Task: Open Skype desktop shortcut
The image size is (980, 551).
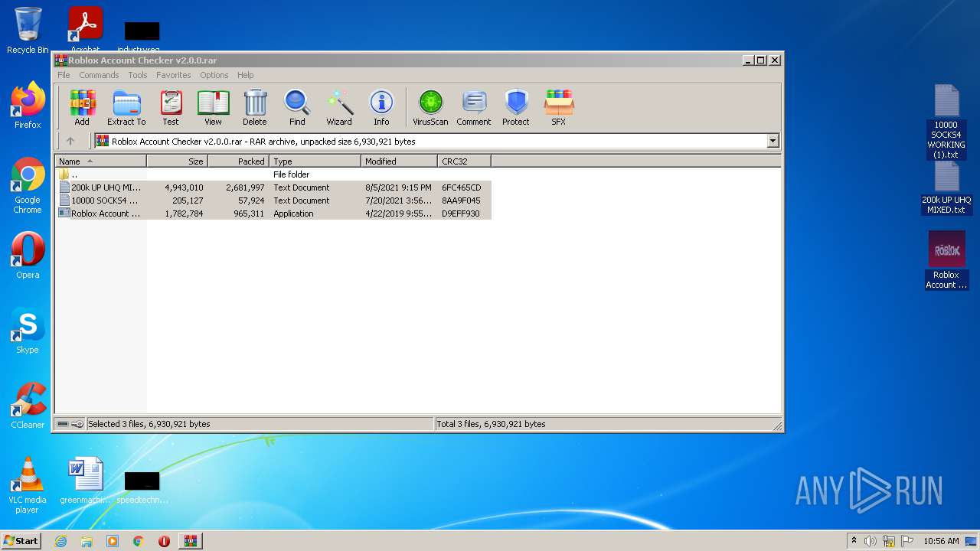Action: (28, 331)
